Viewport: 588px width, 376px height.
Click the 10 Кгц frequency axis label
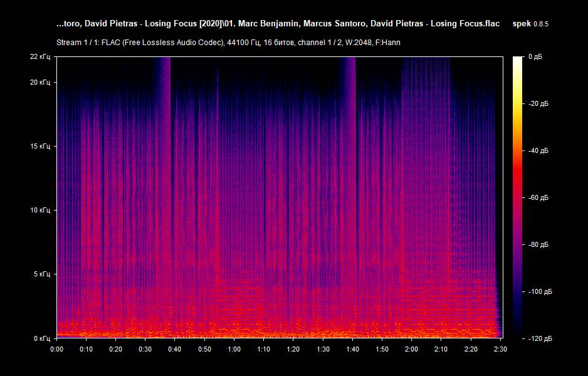pyautogui.click(x=41, y=209)
